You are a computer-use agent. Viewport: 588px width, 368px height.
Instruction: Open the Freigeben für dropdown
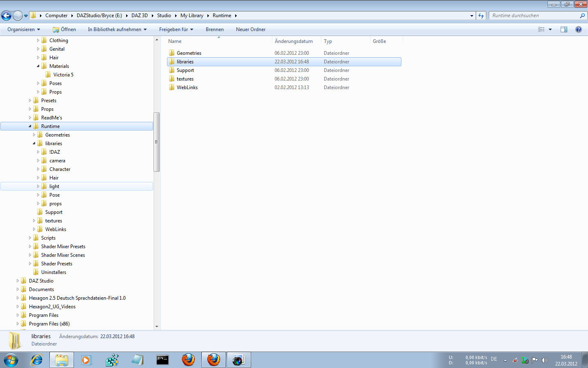click(x=176, y=29)
